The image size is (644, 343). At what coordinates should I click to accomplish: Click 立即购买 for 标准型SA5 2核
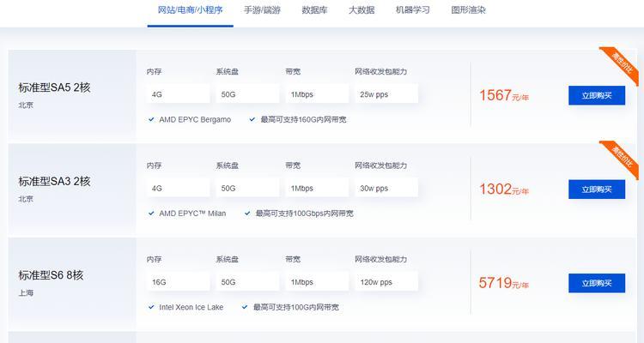click(597, 95)
